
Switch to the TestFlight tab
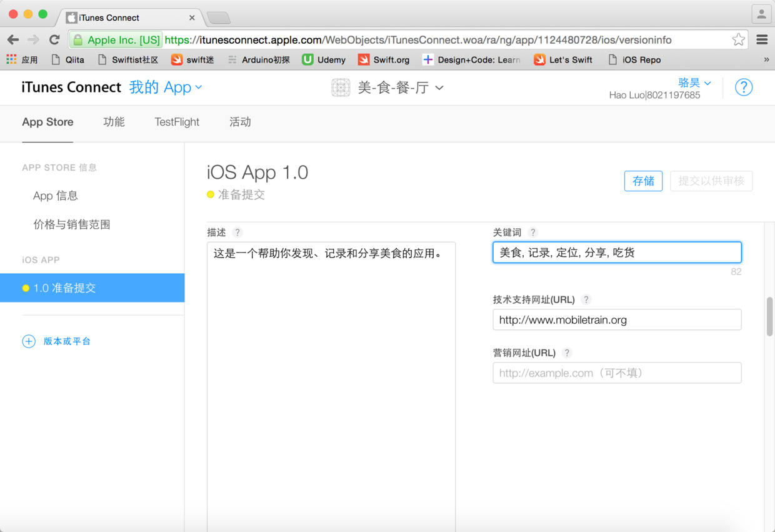(x=177, y=122)
